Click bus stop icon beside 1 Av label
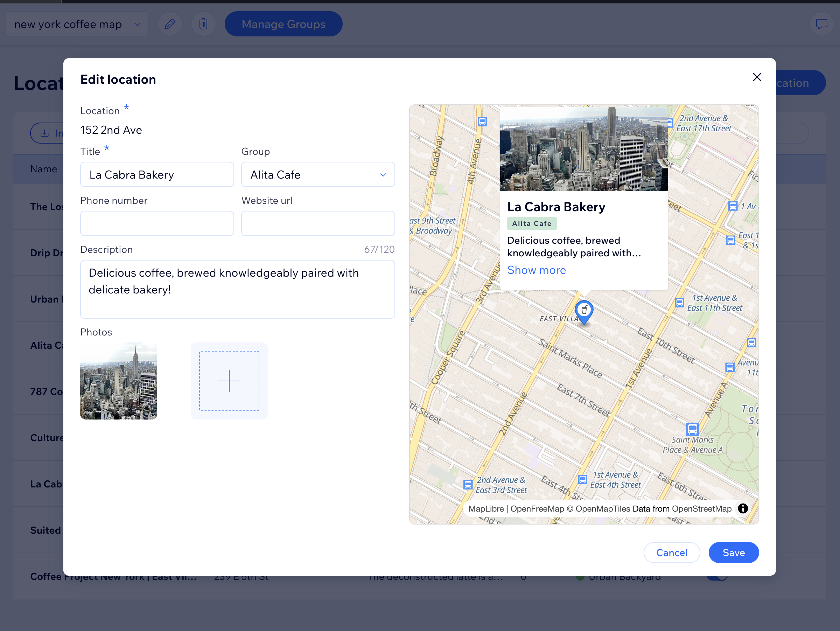Screen dimensions: 840x631 pos(733,206)
